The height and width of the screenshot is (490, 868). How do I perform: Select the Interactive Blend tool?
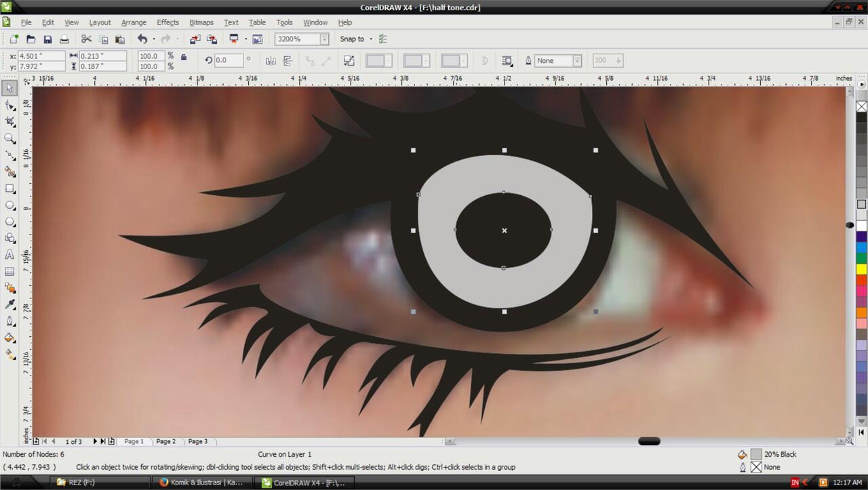tap(9, 288)
